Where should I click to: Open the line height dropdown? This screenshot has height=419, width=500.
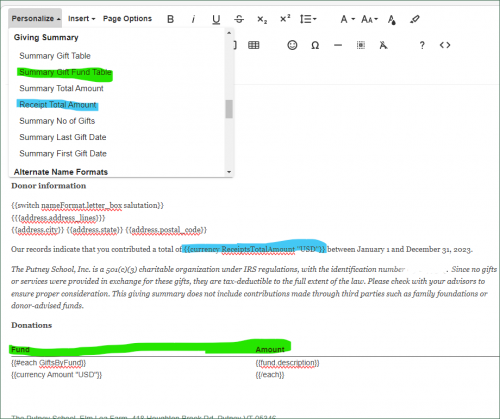(308, 19)
